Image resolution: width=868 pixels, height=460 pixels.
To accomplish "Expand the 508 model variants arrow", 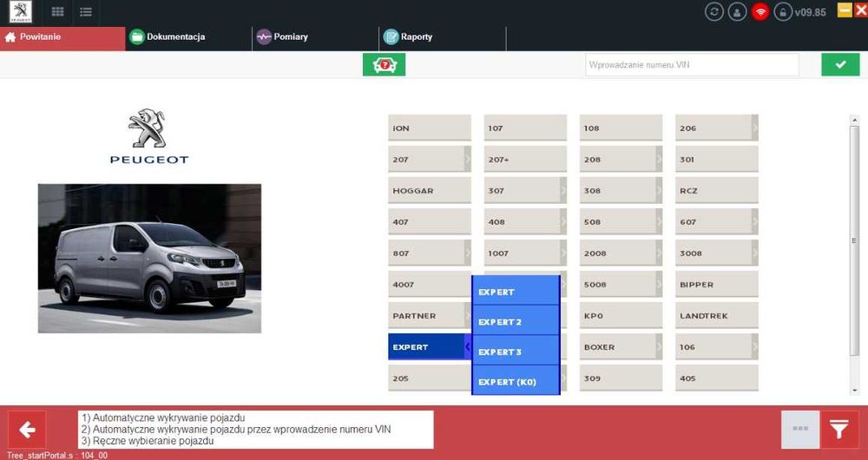I will pyautogui.click(x=660, y=222).
